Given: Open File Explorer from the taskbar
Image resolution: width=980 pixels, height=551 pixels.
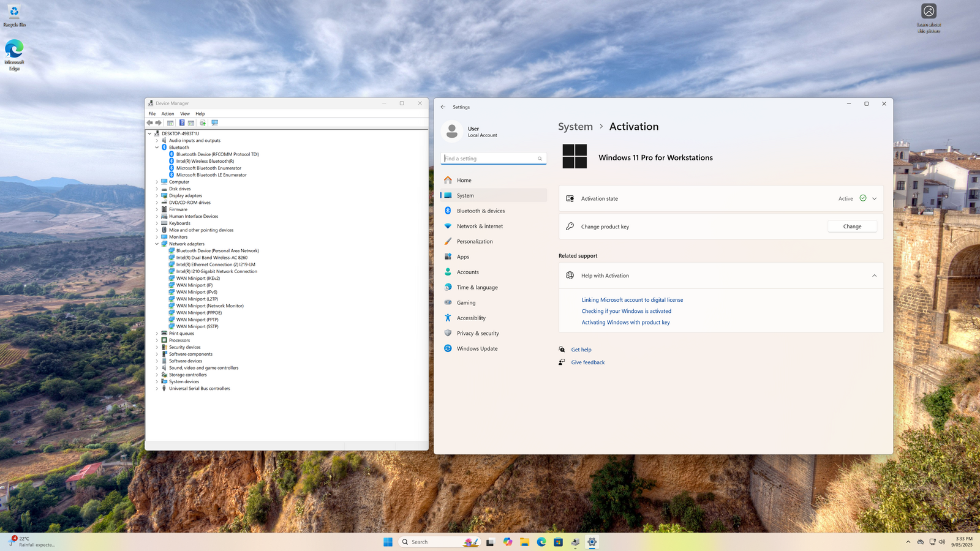Looking at the screenshot, I should point(524,542).
